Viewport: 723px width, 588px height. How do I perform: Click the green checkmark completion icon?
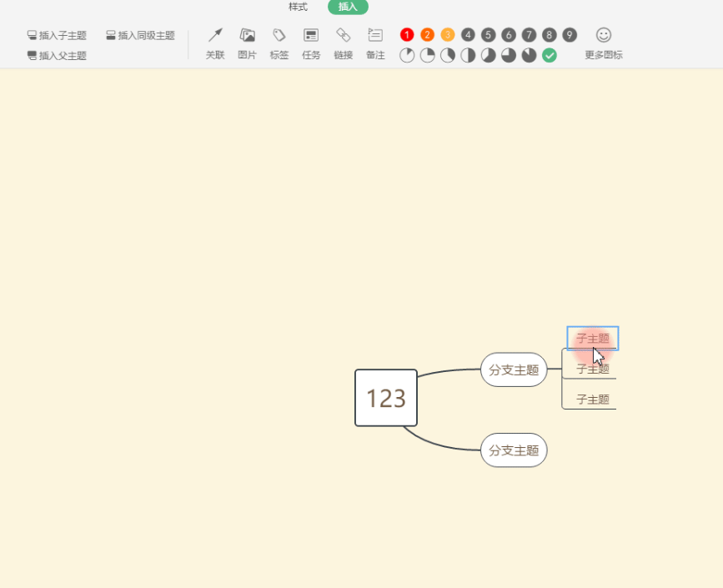pyautogui.click(x=549, y=55)
